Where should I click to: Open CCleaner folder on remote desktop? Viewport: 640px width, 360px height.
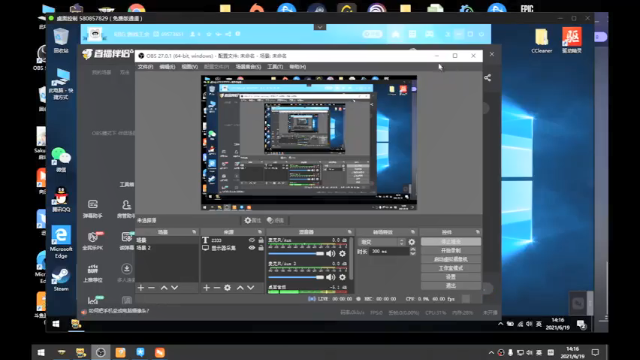542,41
